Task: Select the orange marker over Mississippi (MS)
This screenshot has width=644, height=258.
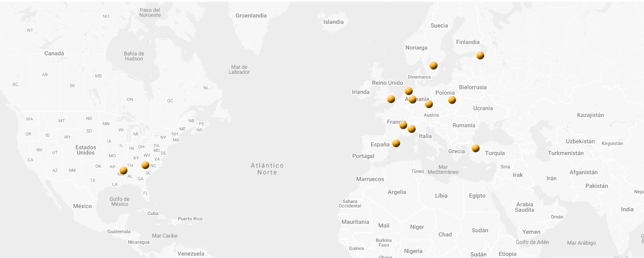Action: pos(123,170)
